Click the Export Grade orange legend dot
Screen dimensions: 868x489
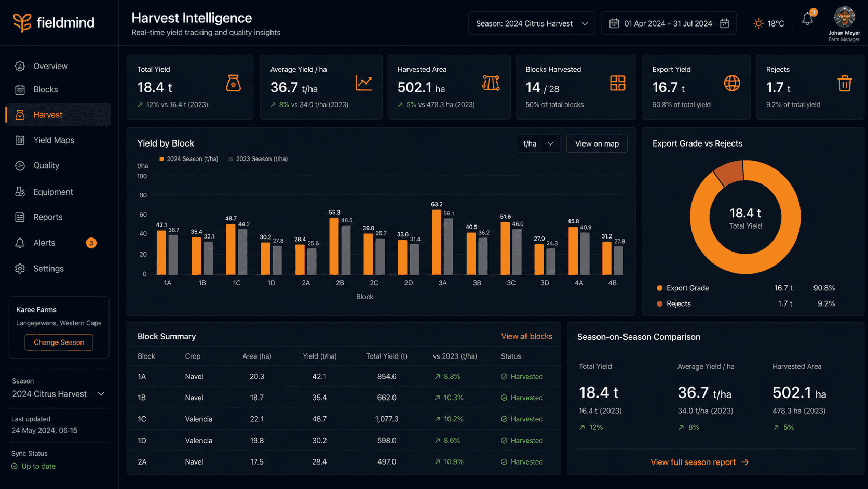659,288
